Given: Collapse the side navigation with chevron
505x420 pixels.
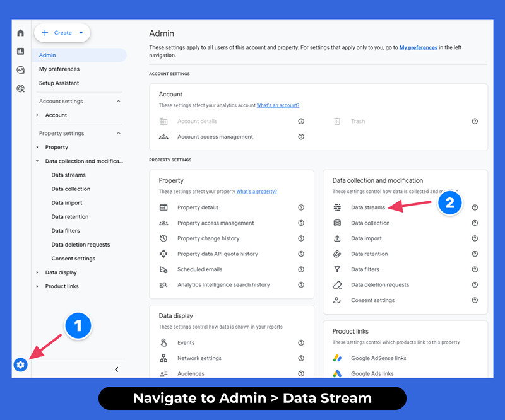Looking at the screenshot, I should pyautogui.click(x=117, y=370).
